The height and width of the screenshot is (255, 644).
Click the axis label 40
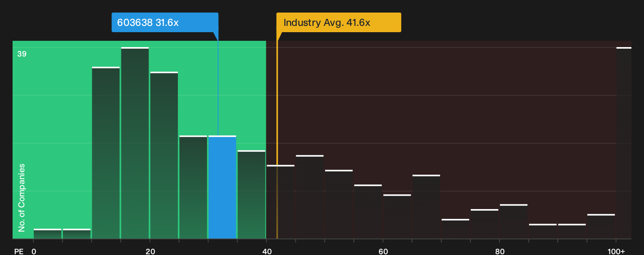point(267,251)
